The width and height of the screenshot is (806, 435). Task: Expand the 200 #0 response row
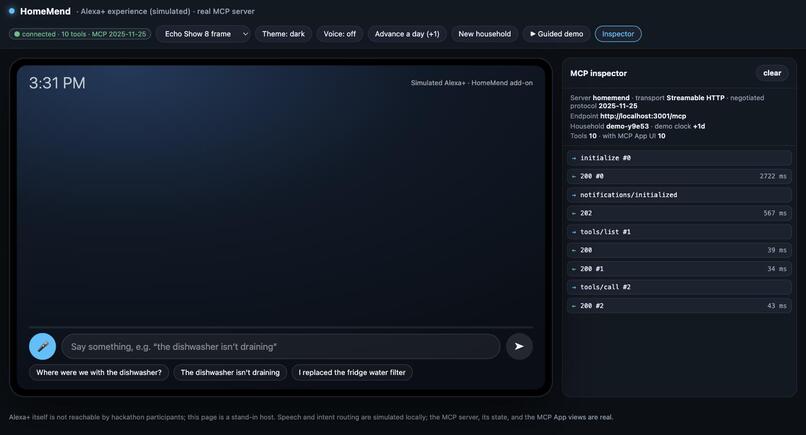pyautogui.click(x=679, y=176)
